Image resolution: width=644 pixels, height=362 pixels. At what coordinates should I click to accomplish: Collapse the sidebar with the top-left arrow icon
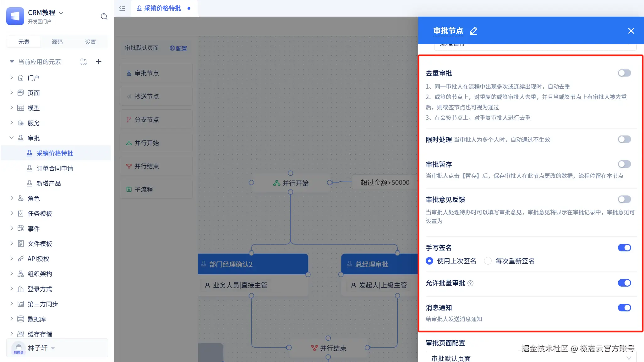click(x=122, y=8)
